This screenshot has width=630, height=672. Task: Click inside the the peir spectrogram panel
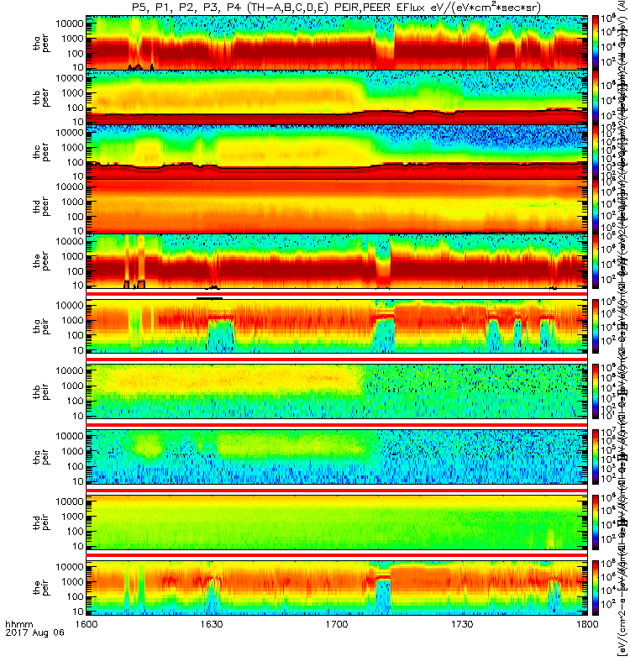(337, 587)
